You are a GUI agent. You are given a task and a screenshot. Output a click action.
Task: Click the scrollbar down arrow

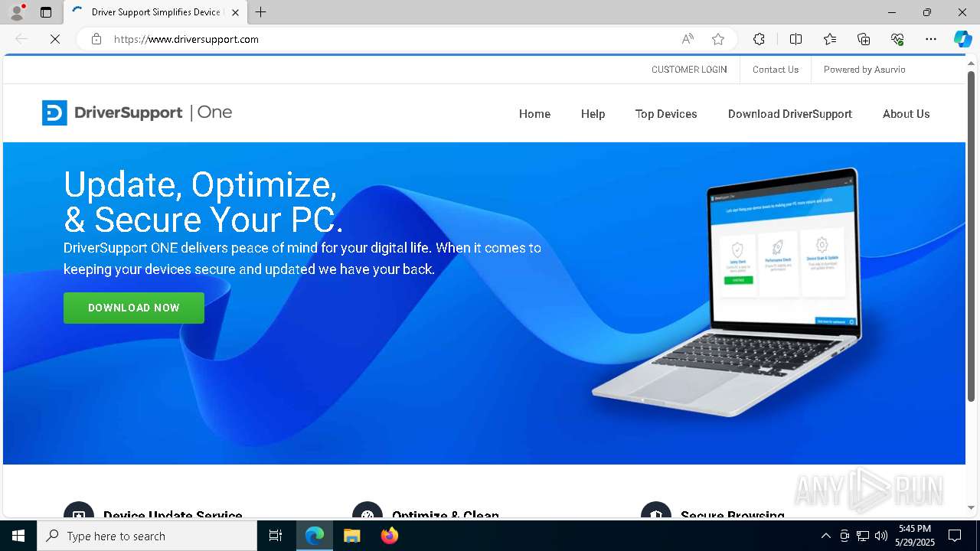click(x=972, y=507)
